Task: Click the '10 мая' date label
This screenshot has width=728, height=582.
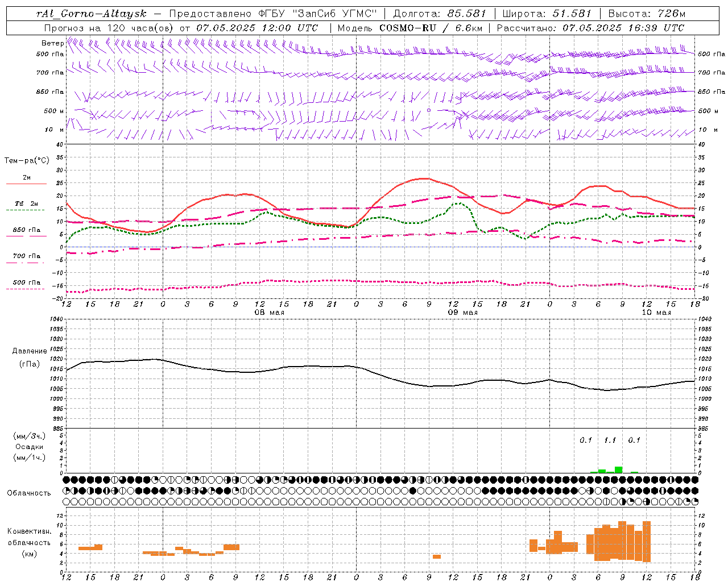Action: 656,313
